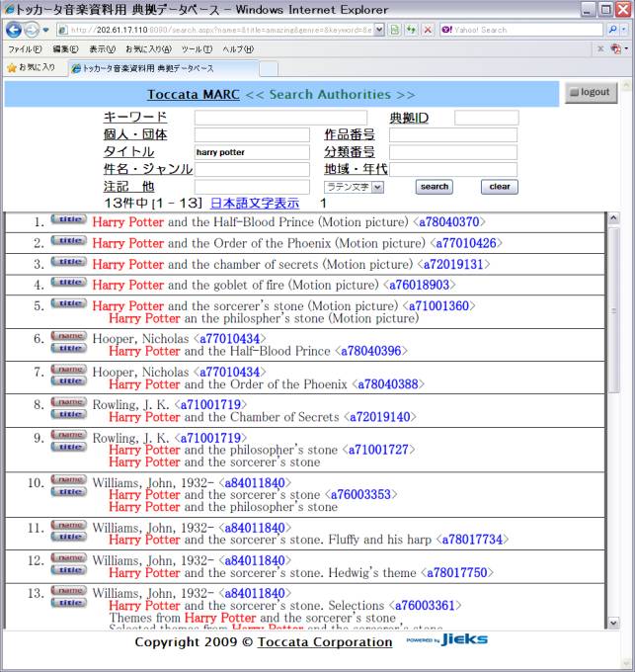Click the PDF toolbar icon near menu bar

[x=616, y=48]
